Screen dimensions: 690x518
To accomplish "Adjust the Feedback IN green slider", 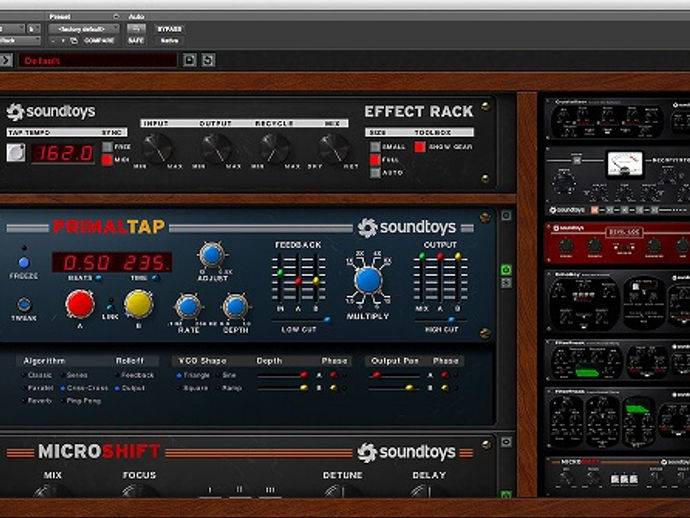I will click(280, 273).
